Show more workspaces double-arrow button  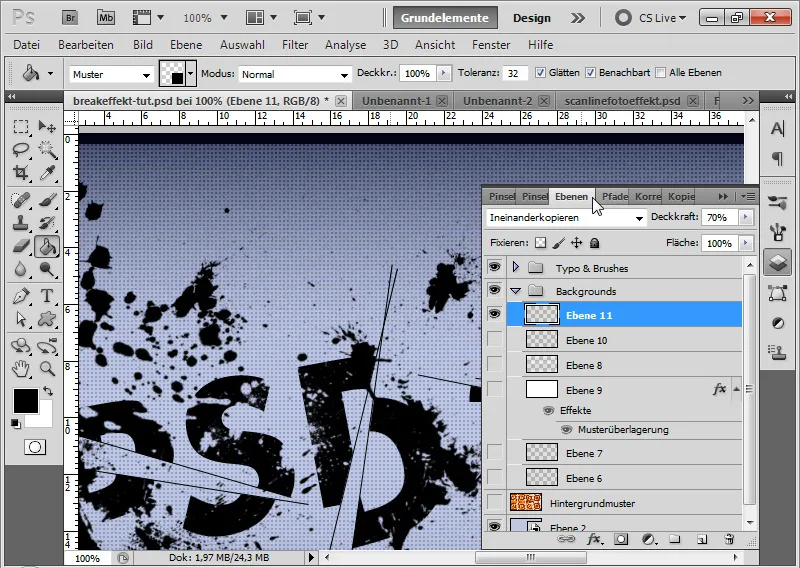[x=578, y=18]
